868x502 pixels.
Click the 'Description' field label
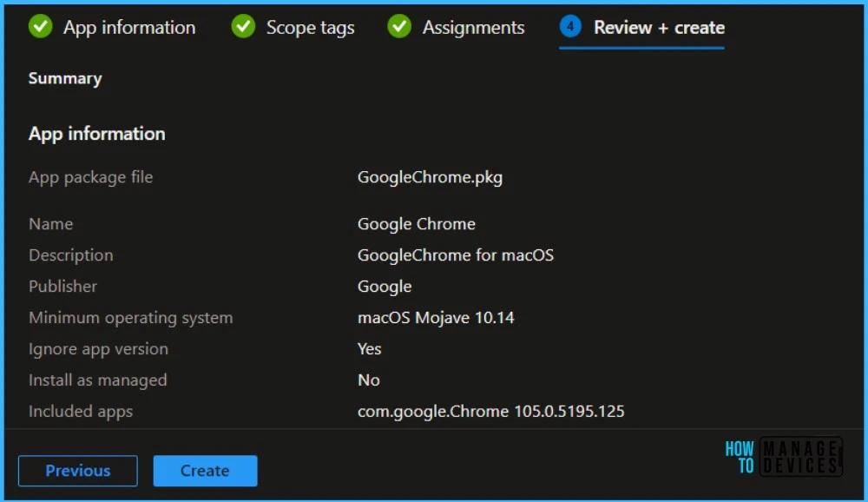(71, 254)
